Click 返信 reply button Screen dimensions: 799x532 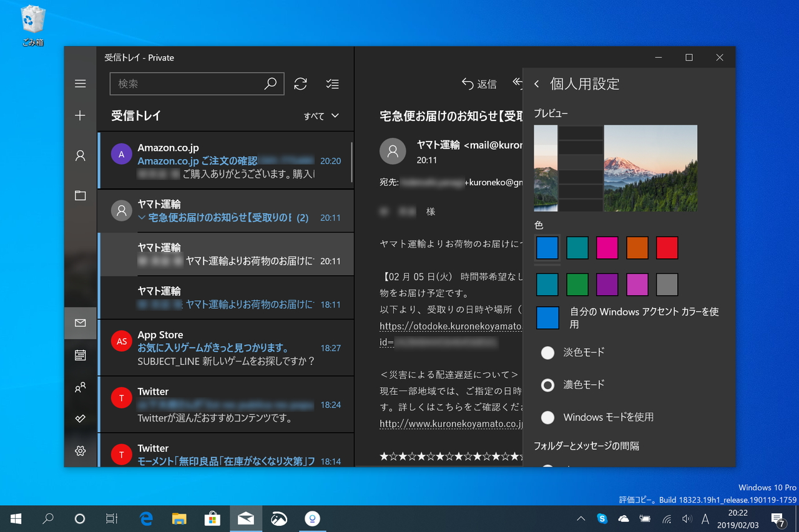(x=479, y=84)
